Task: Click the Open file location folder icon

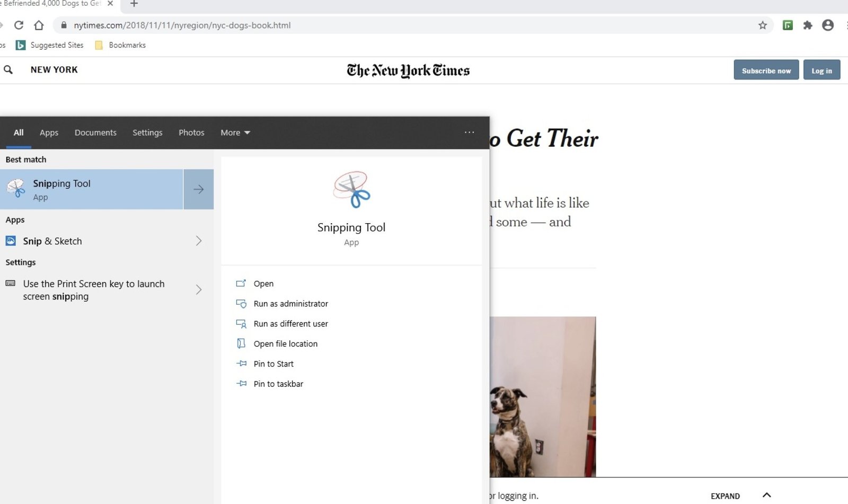Action: click(x=241, y=343)
